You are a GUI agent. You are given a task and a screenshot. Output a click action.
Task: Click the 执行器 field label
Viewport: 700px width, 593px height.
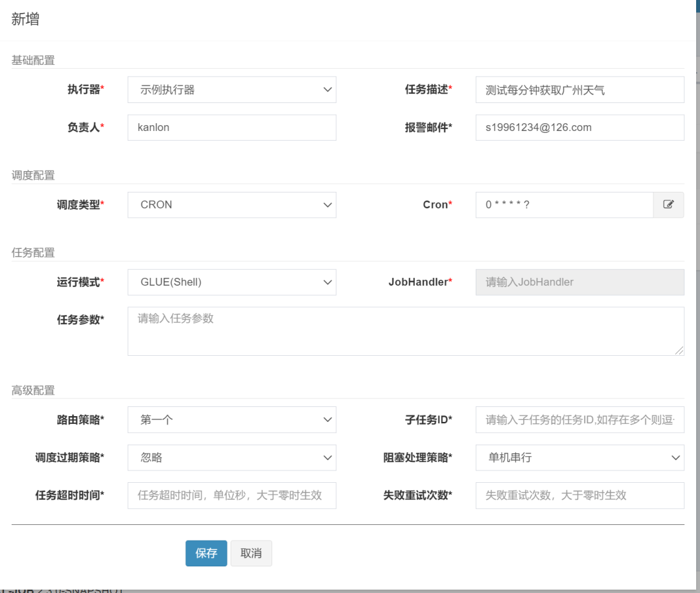pos(86,89)
